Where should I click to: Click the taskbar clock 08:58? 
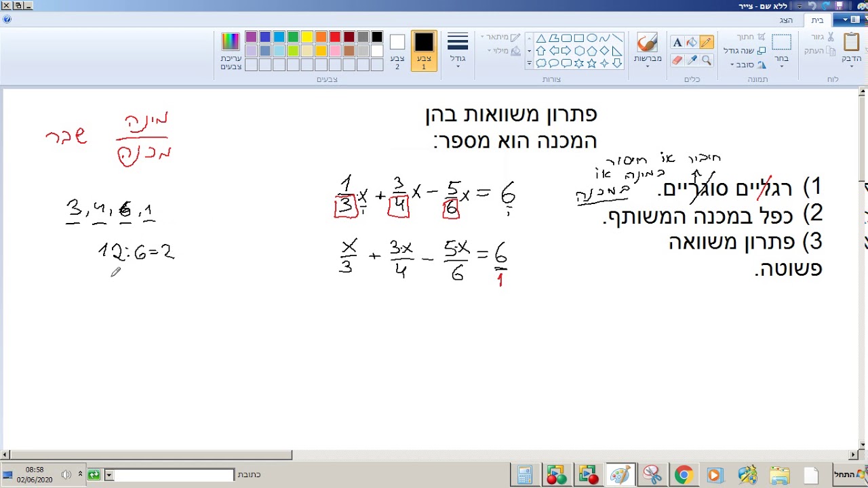click(x=35, y=470)
